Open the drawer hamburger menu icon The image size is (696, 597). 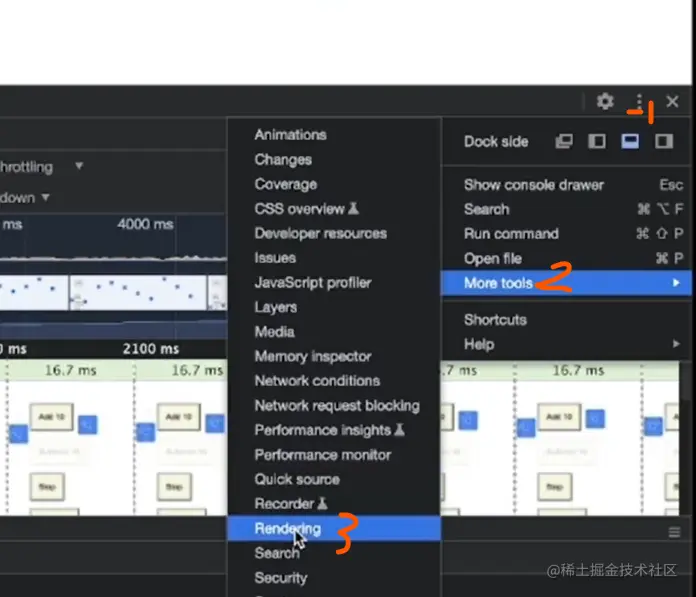674,532
